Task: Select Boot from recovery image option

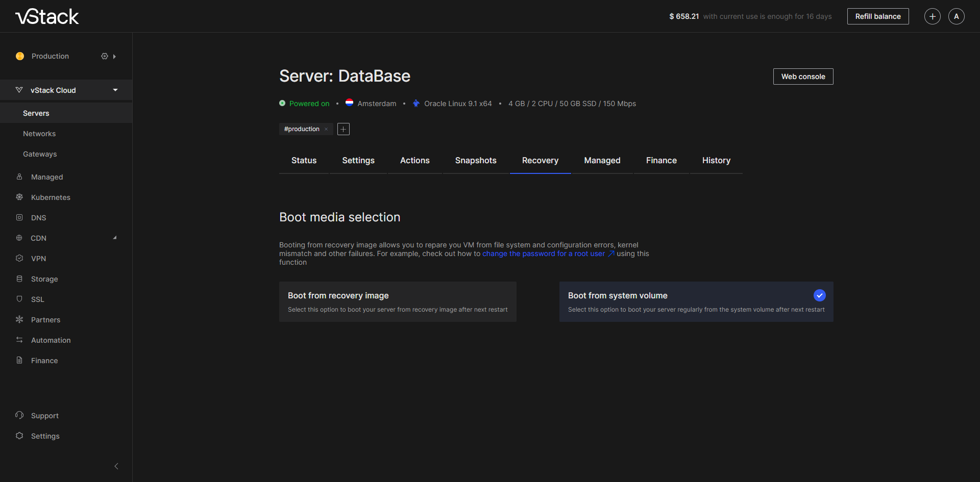Action: pyautogui.click(x=398, y=301)
